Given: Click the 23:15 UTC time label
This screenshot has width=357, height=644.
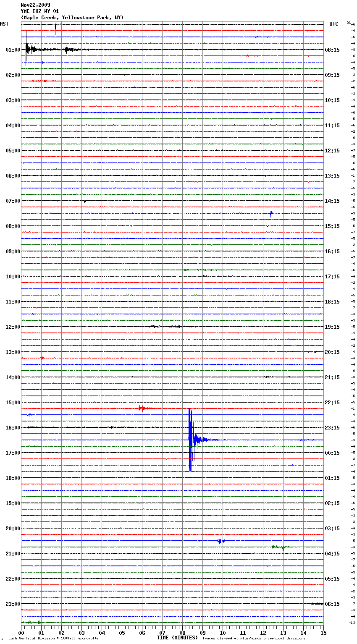Looking at the screenshot, I should pos(332,427).
